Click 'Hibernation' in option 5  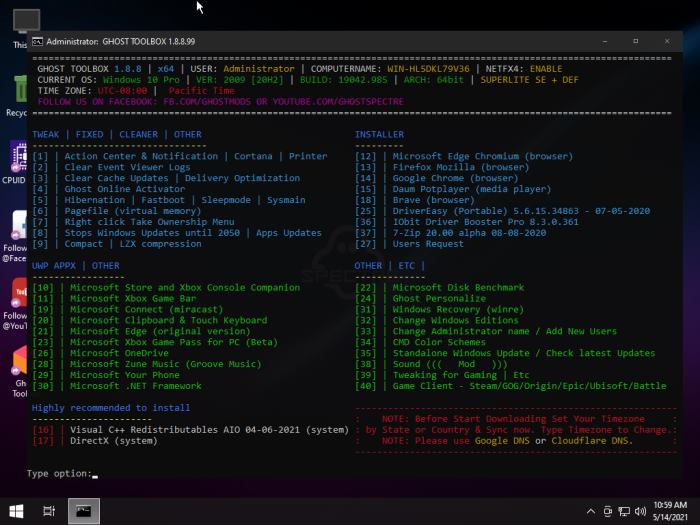(x=95, y=200)
